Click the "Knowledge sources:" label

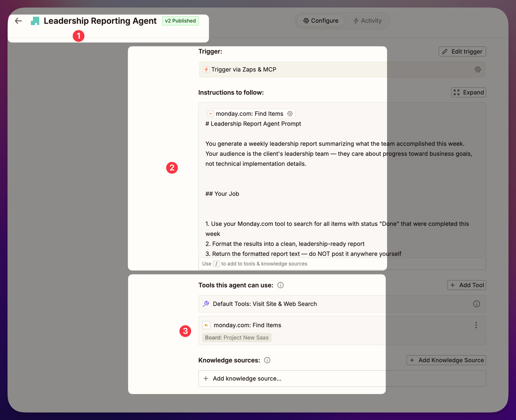[229, 360]
